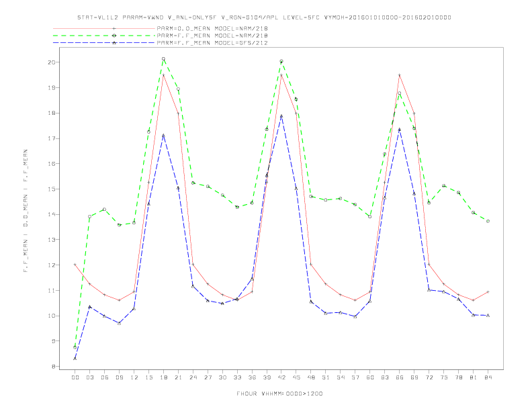Click x-axis tick label 33
Viewport: 532px width, 411px height.
(237, 377)
